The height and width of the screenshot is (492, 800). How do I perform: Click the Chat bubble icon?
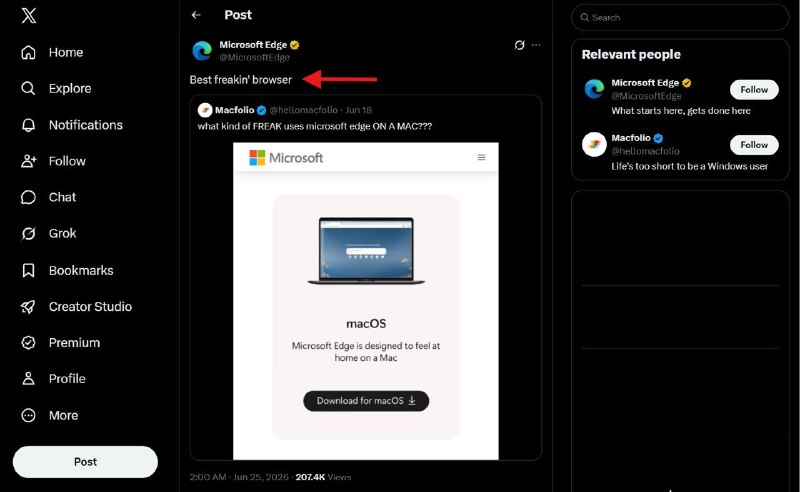29,197
